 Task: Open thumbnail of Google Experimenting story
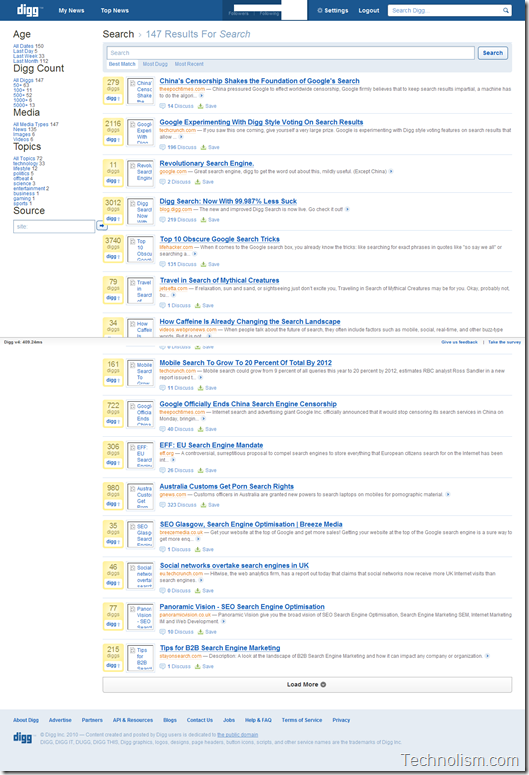(140, 132)
